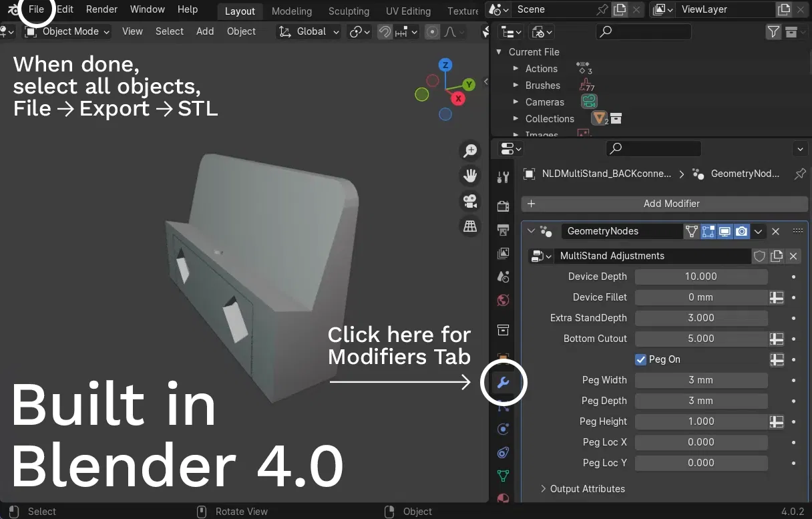Open the Scene browse dropdown icon
The image size is (812, 519).
pos(498,9)
